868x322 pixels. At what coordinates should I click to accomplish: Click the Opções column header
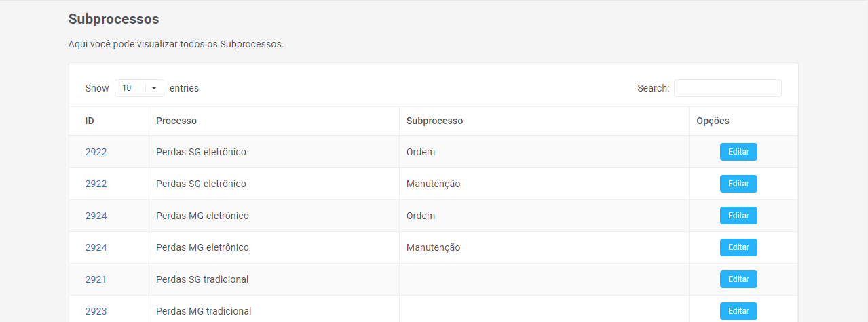[x=713, y=121]
